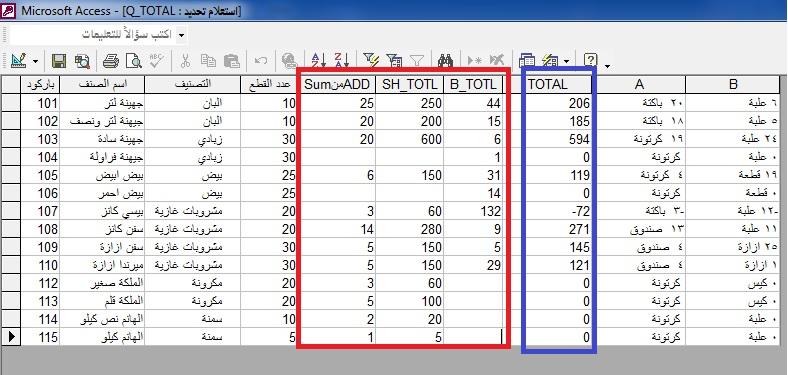Click SH_TOTL cell showing 280
This screenshot has width=788, height=375.
point(410,229)
